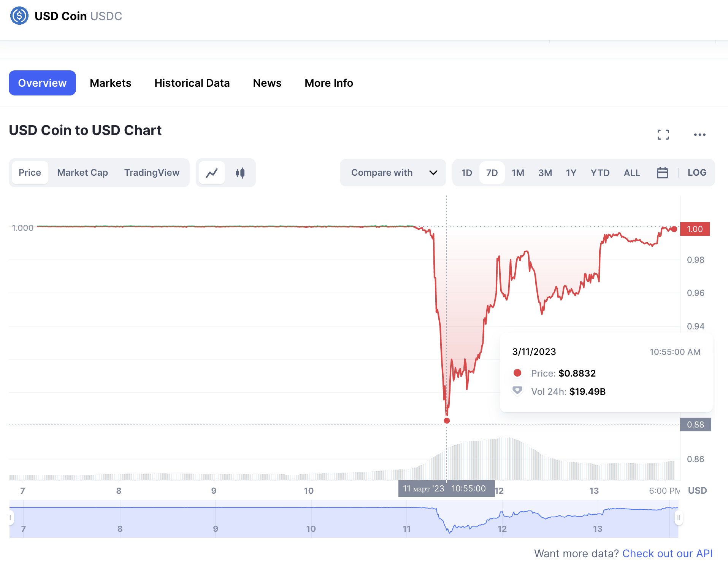728x566 pixels.
Task: Click the 11 март '23 timestamp marker
Action: [x=446, y=488]
